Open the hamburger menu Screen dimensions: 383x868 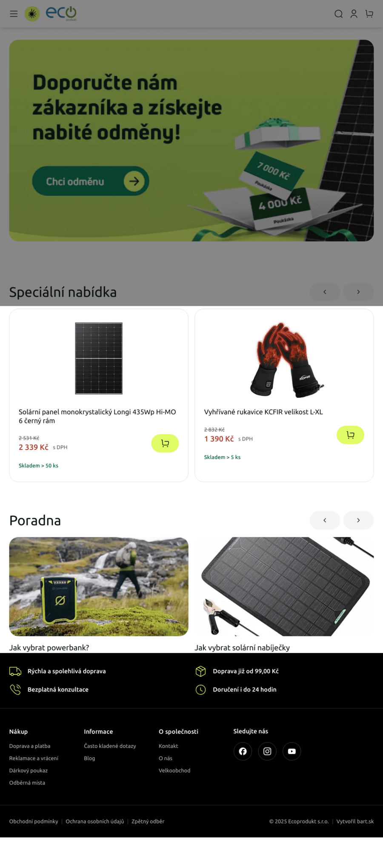coord(14,14)
